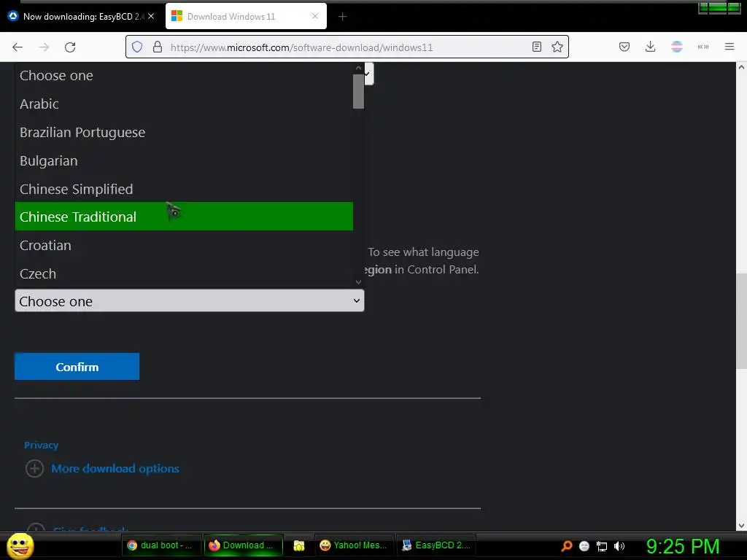The height and width of the screenshot is (560, 747).
Task: Click page scrollbar up arrow
Action: click(x=741, y=68)
